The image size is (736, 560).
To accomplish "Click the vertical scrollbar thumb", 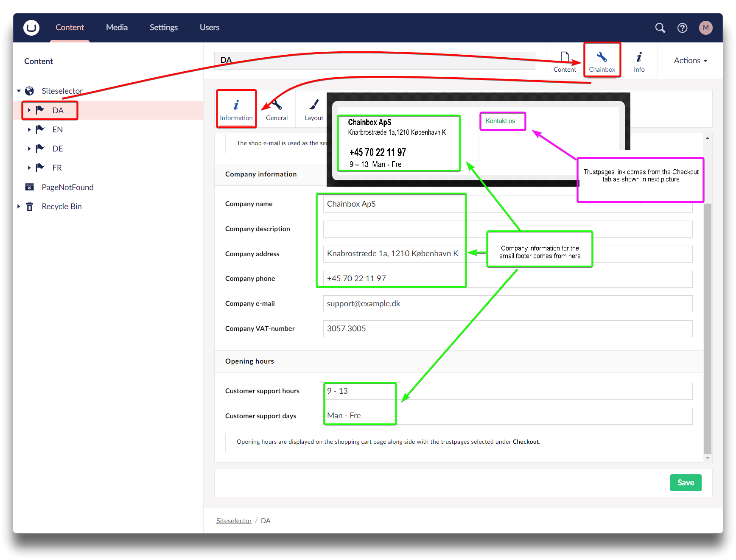I will click(x=708, y=328).
